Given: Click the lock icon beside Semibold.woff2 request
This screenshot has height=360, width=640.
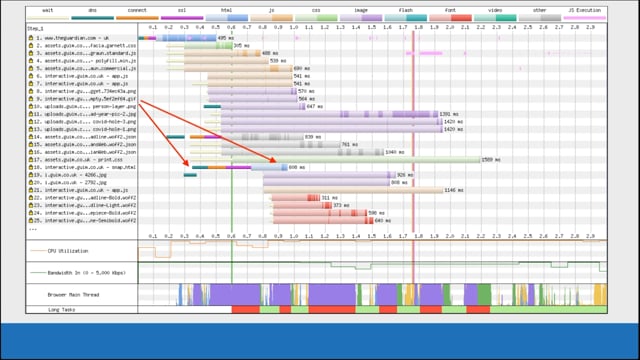Looking at the screenshot, I should point(31,221).
